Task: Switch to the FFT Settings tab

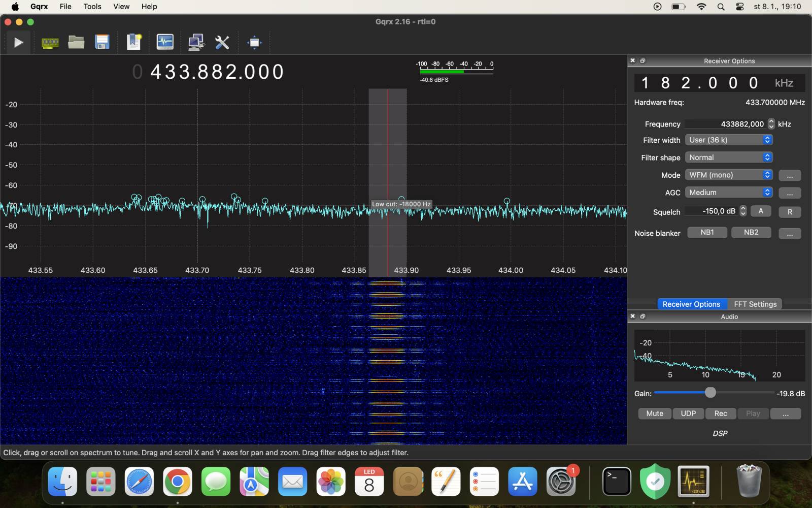Action: pos(755,304)
